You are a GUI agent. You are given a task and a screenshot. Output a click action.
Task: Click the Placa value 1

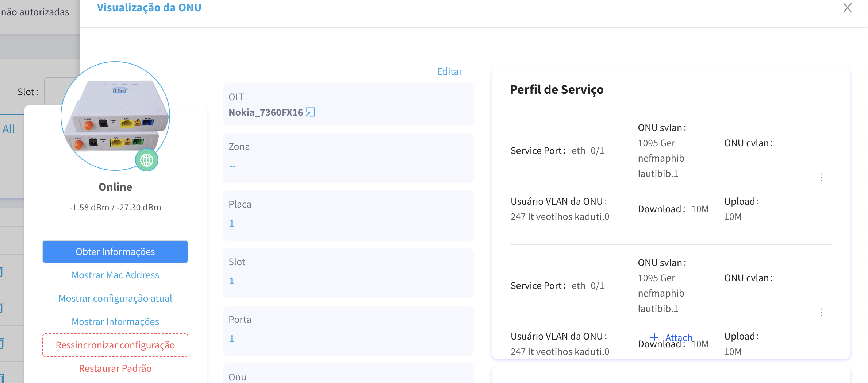[232, 224]
